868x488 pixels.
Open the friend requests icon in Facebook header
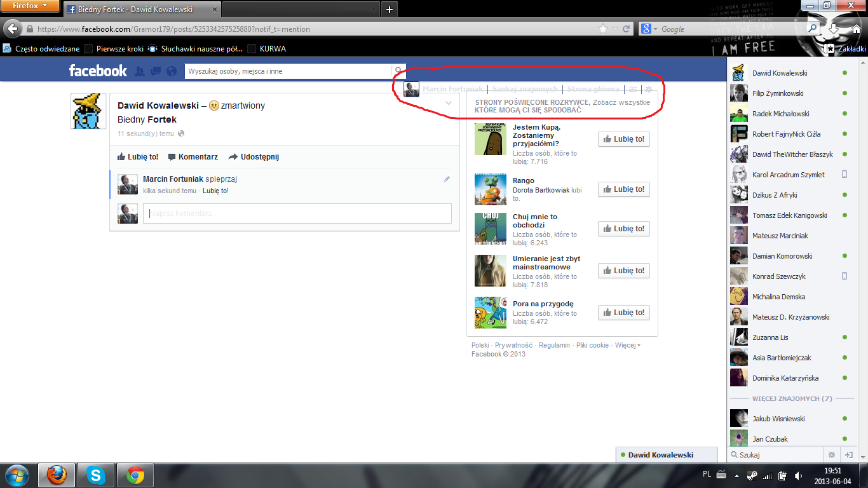(140, 71)
